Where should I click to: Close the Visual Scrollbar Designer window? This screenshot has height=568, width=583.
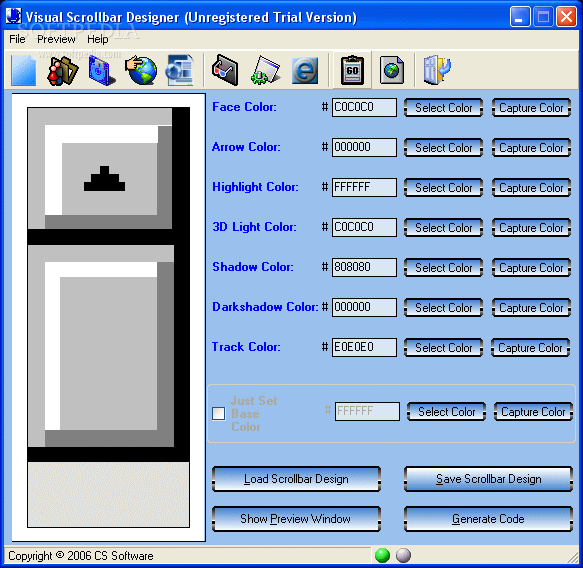pyautogui.click(x=566, y=17)
